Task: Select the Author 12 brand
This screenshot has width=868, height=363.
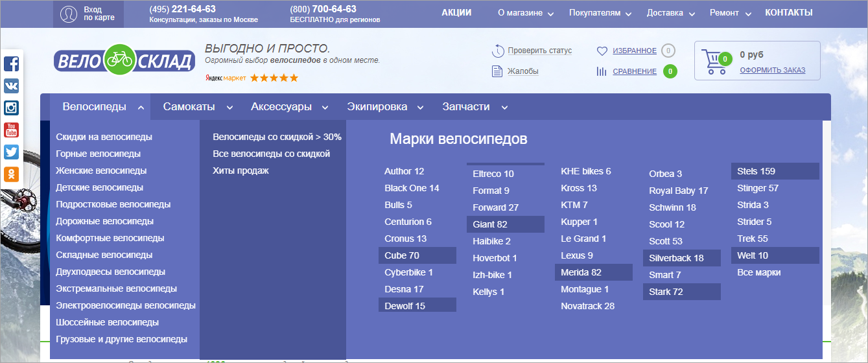Action: [405, 171]
